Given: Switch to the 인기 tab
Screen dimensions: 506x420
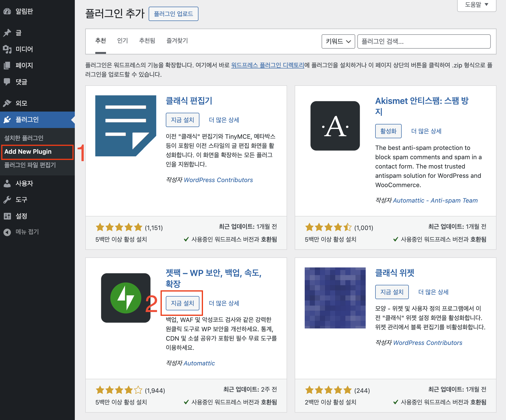Looking at the screenshot, I should tap(122, 41).
